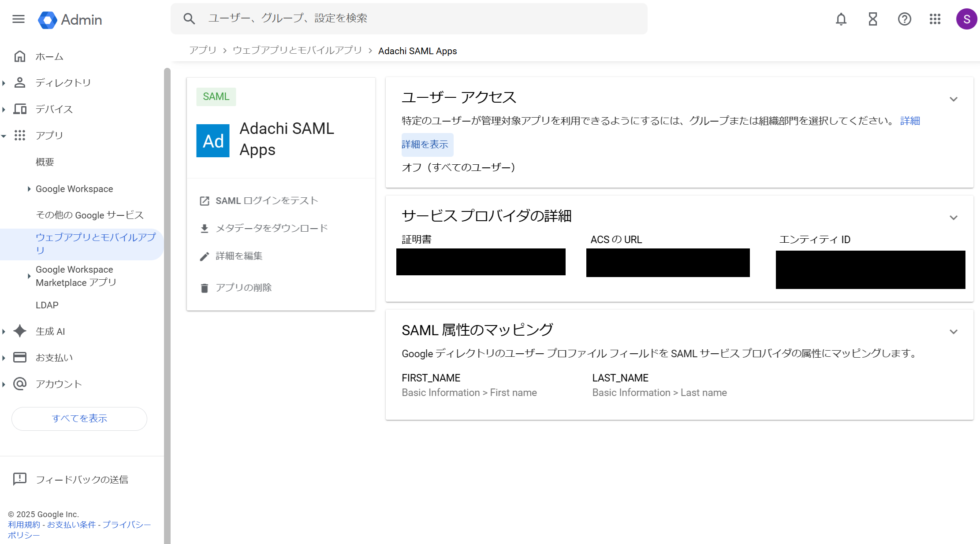The height and width of the screenshot is (544, 980).
Task: Click the purple S account avatar
Action: (966, 19)
